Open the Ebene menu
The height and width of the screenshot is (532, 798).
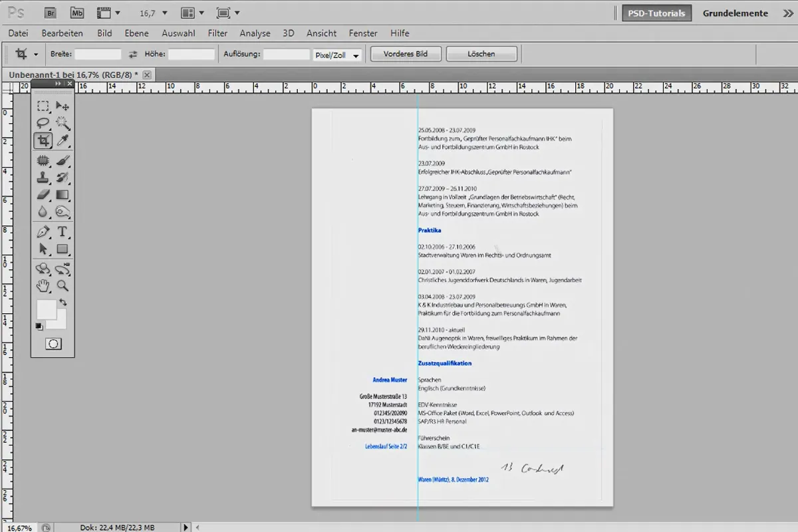pos(136,33)
